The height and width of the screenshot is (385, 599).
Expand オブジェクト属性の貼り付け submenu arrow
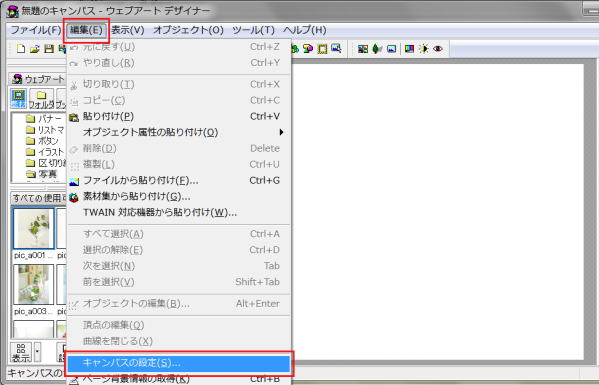[282, 132]
